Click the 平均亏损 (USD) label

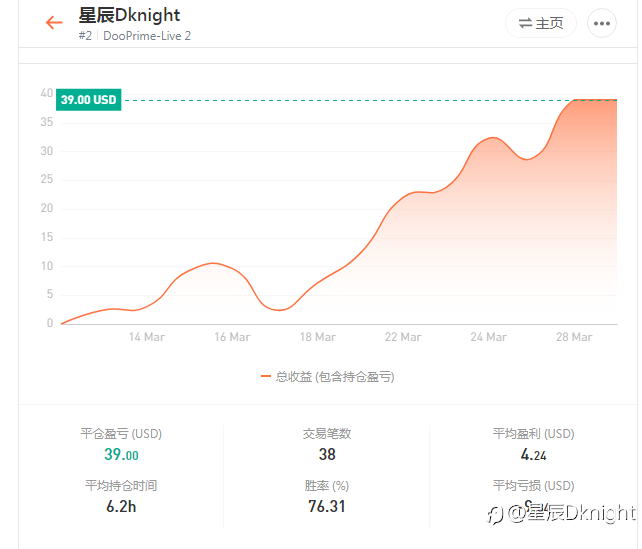pos(533,486)
